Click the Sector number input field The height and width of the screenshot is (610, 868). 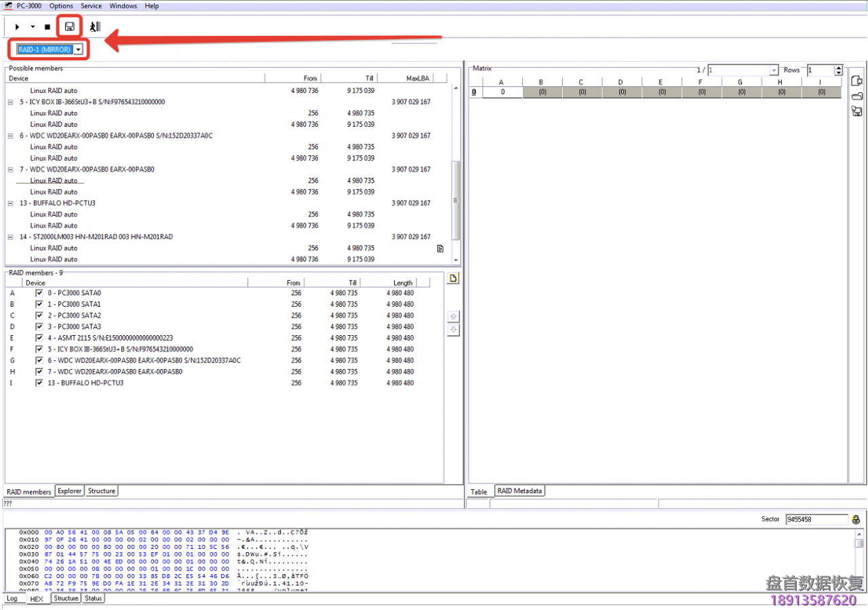coord(816,520)
